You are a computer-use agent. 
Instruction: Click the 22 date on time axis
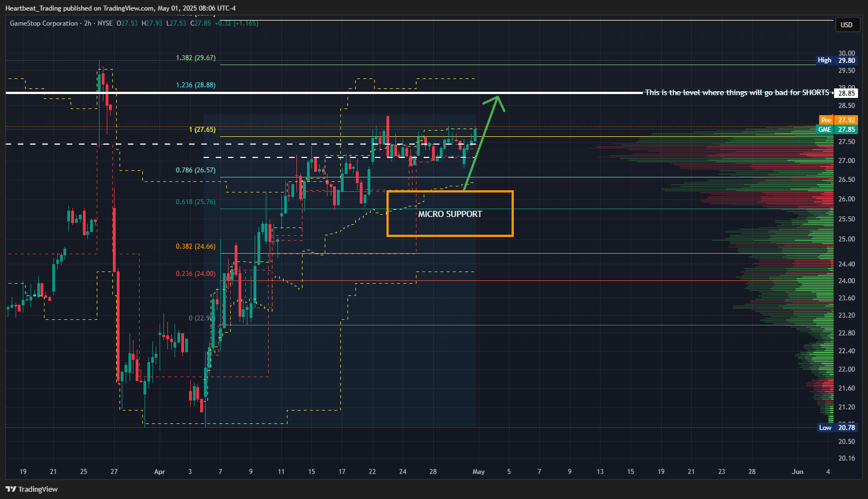click(x=372, y=472)
